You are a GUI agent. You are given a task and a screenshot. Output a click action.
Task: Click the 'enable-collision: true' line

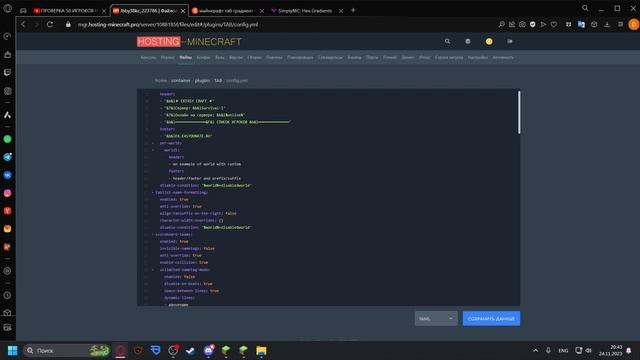pyautogui.click(x=184, y=262)
